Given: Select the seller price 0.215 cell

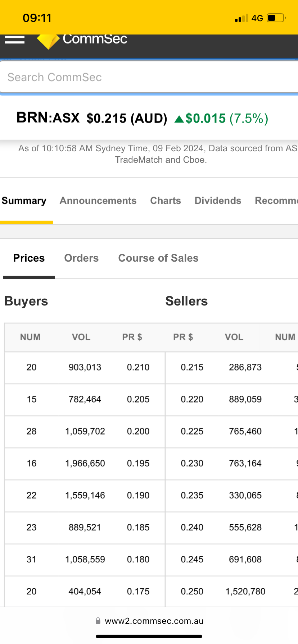Looking at the screenshot, I should (x=192, y=367).
